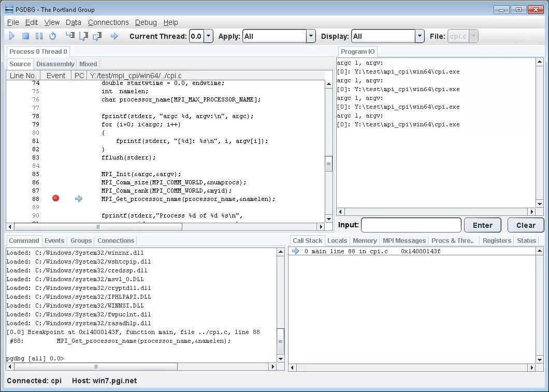Select the Process 0 Thread 0 tab
Viewport: 549px width, 392px height.
[38, 51]
